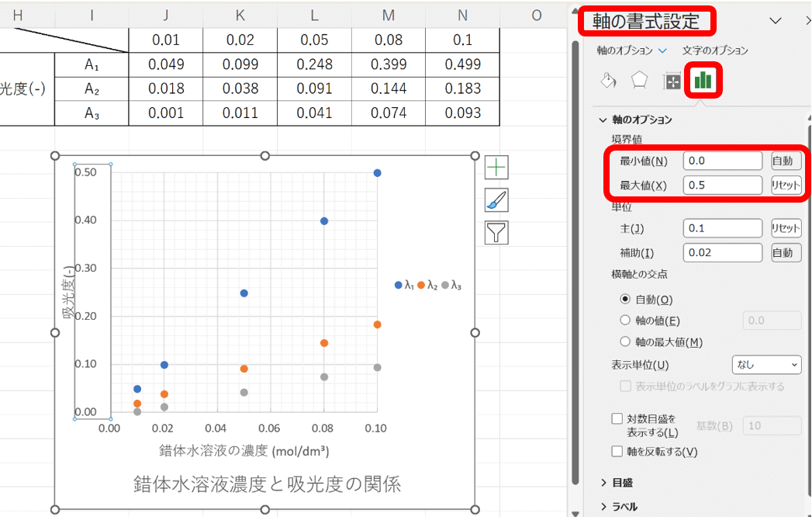Select the 軸の値(E) radio button
This screenshot has width=812, height=517.
(x=625, y=321)
